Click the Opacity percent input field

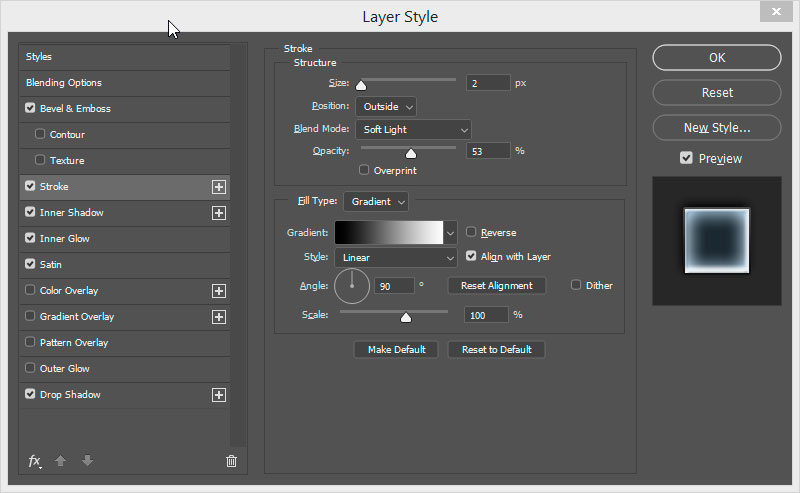click(488, 151)
